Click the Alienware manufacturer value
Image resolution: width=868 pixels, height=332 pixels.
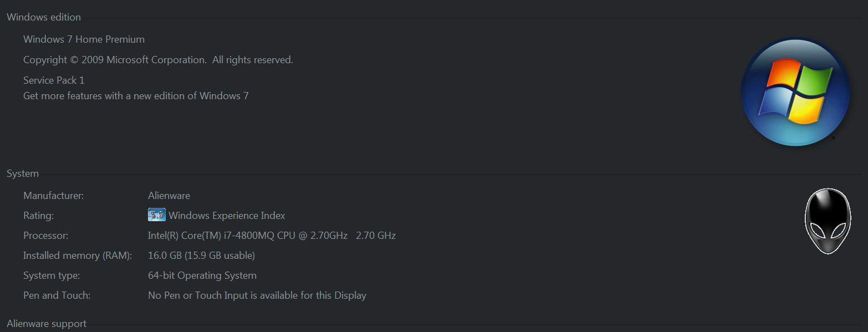169,196
